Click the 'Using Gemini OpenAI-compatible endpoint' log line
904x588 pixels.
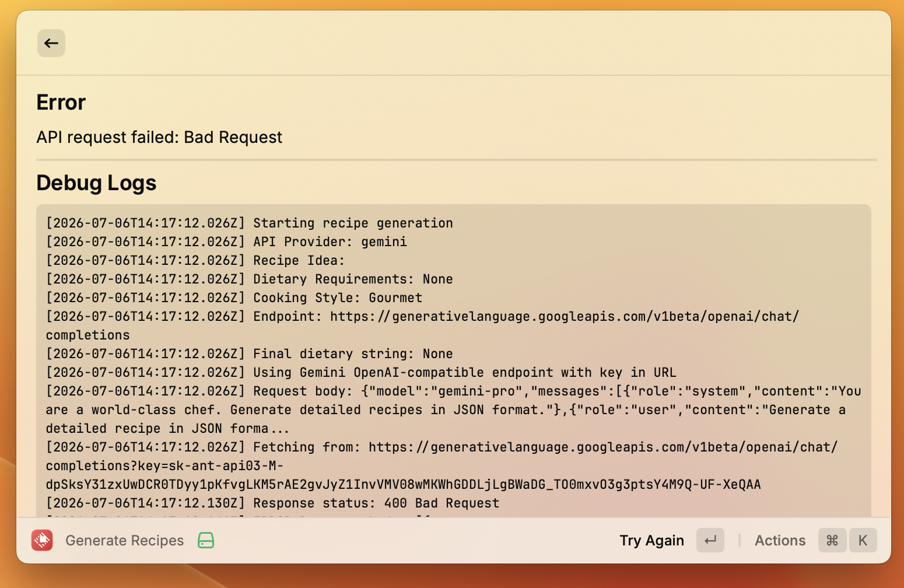(362, 372)
